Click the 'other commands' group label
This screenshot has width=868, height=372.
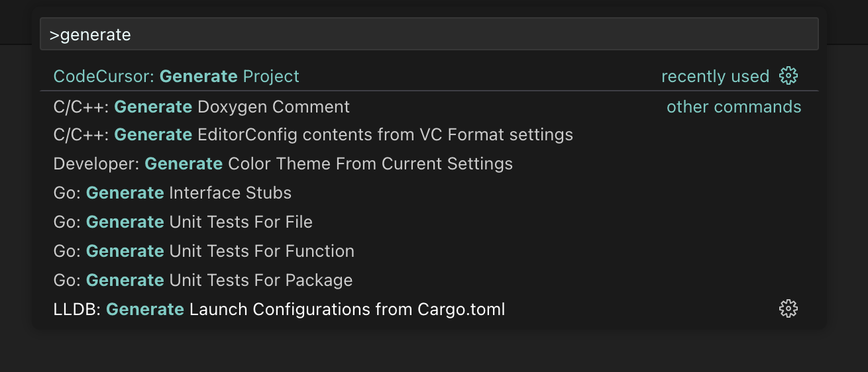click(733, 107)
